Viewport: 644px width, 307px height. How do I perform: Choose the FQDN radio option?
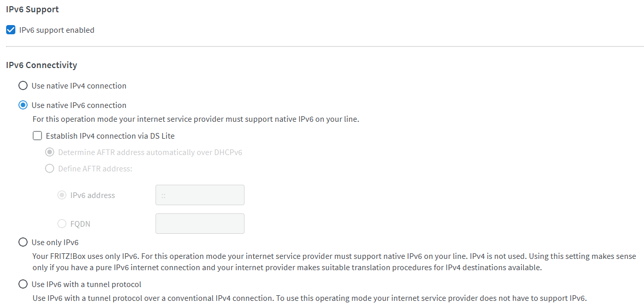tap(62, 224)
